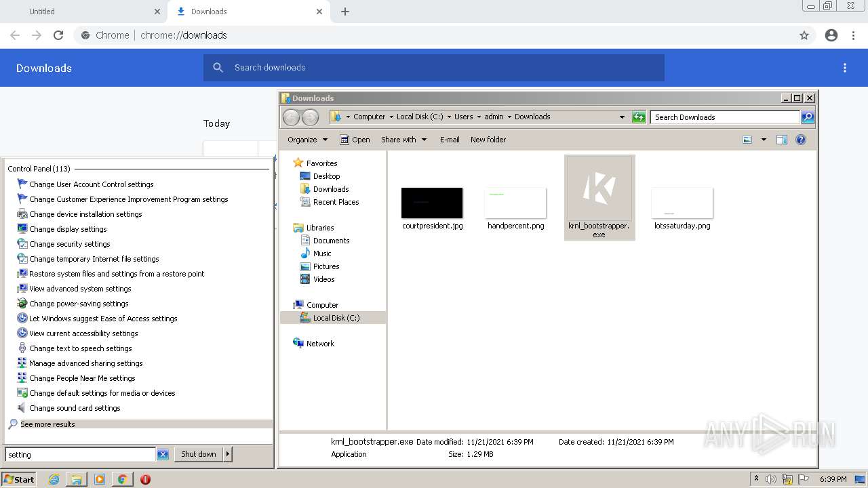Open Pictures library
Viewport: 868px width, 488px height.
(x=326, y=266)
